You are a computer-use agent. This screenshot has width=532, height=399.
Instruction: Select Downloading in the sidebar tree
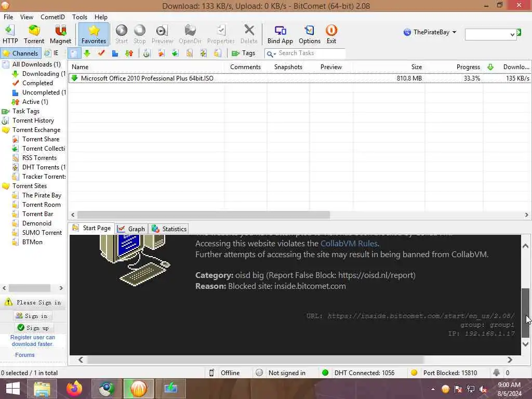tap(44, 74)
